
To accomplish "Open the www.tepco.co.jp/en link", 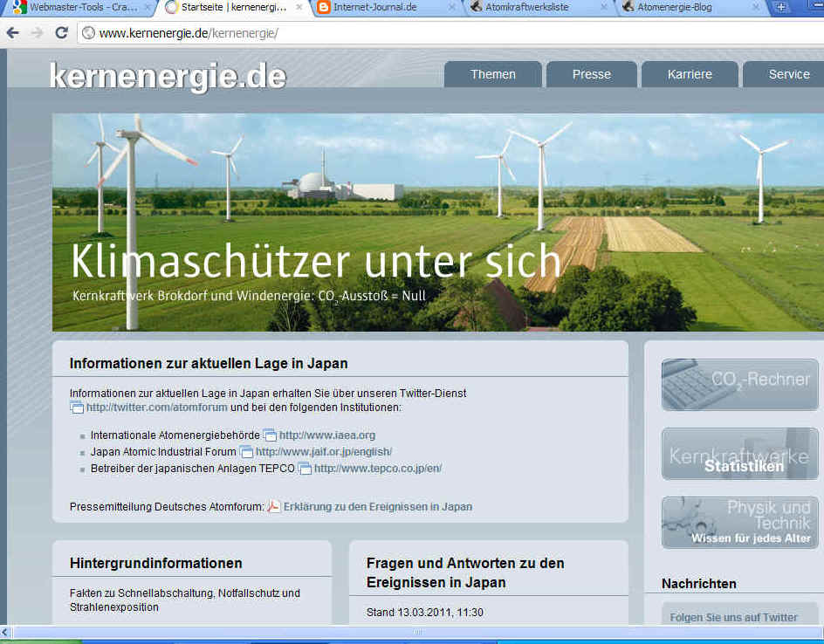I will pyautogui.click(x=378, y=468).
